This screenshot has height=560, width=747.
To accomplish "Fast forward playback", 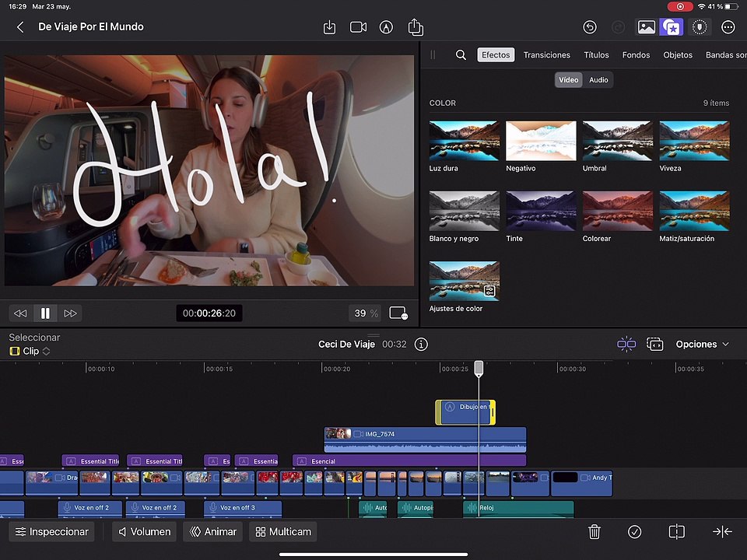I will pyautogui.click(x=70, y=313).
